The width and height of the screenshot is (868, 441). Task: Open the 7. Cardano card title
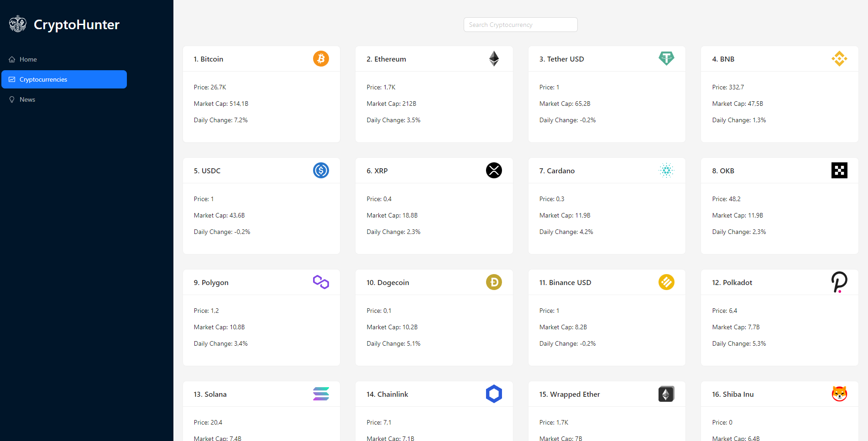557,171
